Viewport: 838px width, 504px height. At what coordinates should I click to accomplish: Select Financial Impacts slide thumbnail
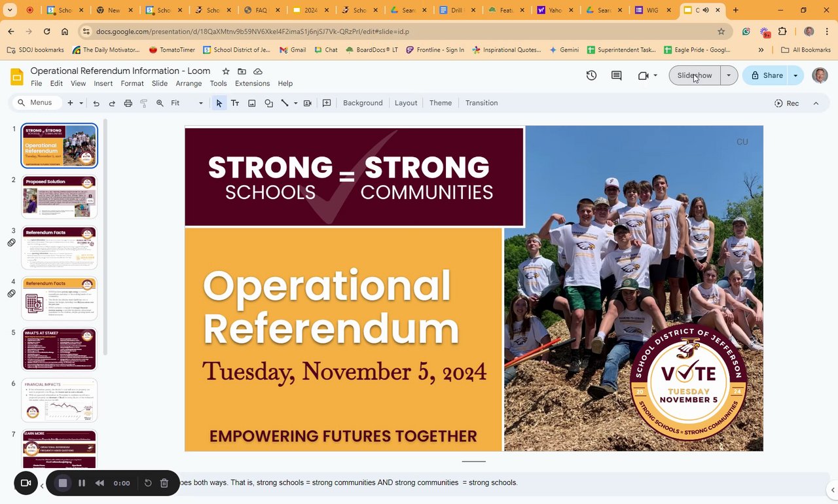[x=59, y=400]
